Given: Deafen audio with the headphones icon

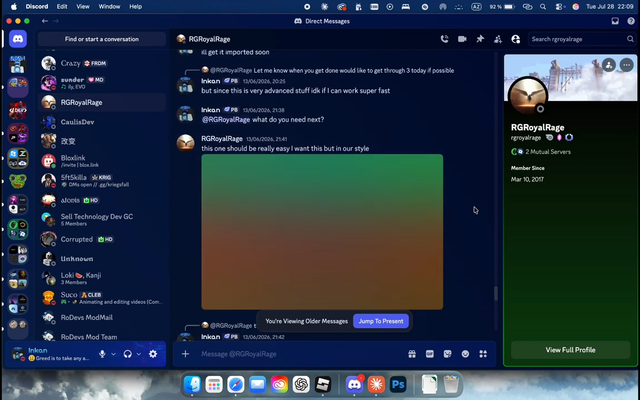Looking at the screenshot, I should pos(128,354).
